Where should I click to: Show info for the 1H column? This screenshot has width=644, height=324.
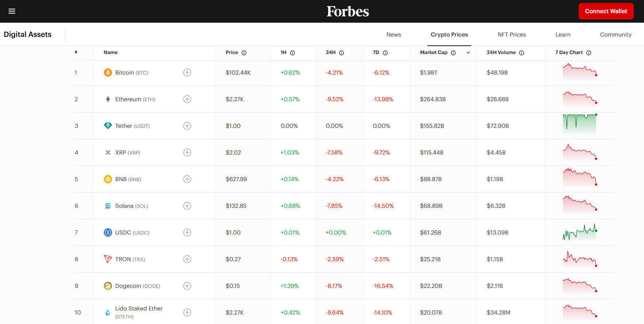pyautogui.click(x=293, y=53)
